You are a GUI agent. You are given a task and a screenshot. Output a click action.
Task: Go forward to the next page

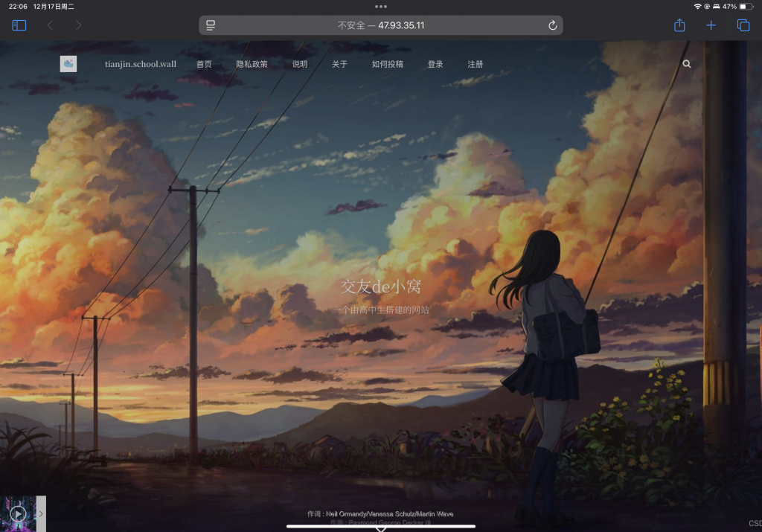(x=78, y=25)
